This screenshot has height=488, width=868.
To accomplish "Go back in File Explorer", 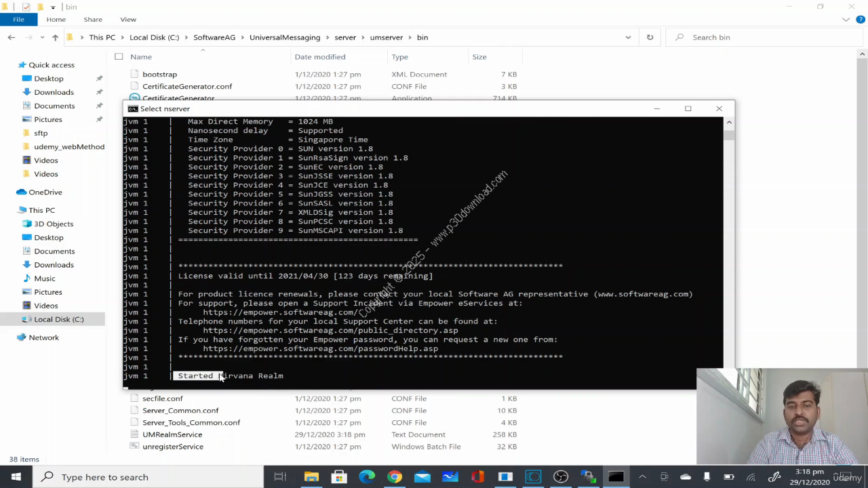I will 11,37.
